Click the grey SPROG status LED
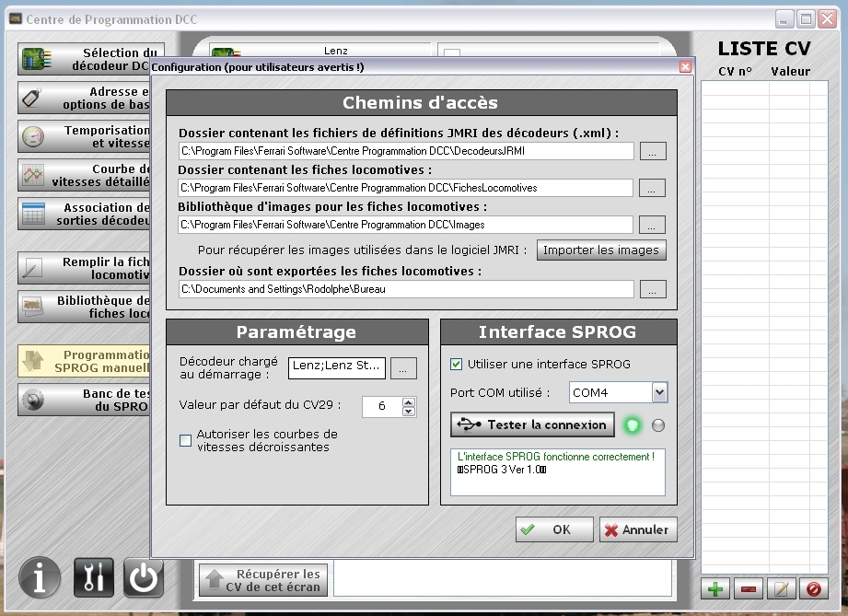The height and width of the screenshot is (616, 848). pyautogui.click(x=658, y=425)
